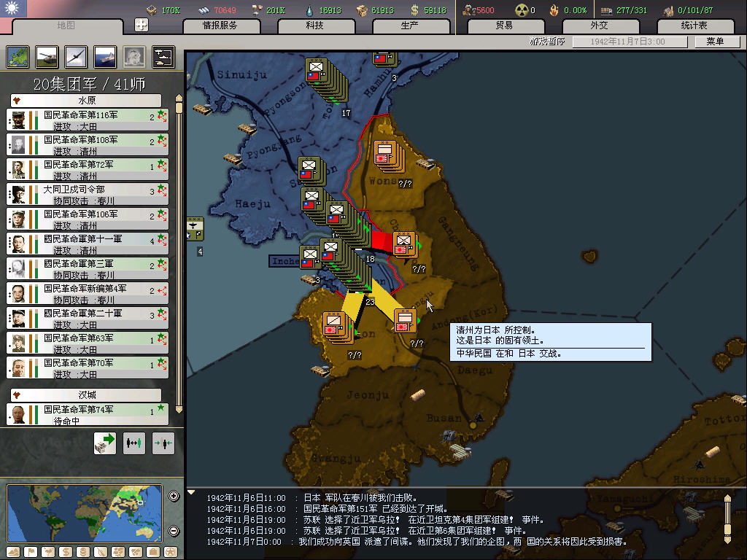Image resolution: width=747 pixels, height=560 pixels.
Task: Collapse the message log with the arrow
Action: 192,492
